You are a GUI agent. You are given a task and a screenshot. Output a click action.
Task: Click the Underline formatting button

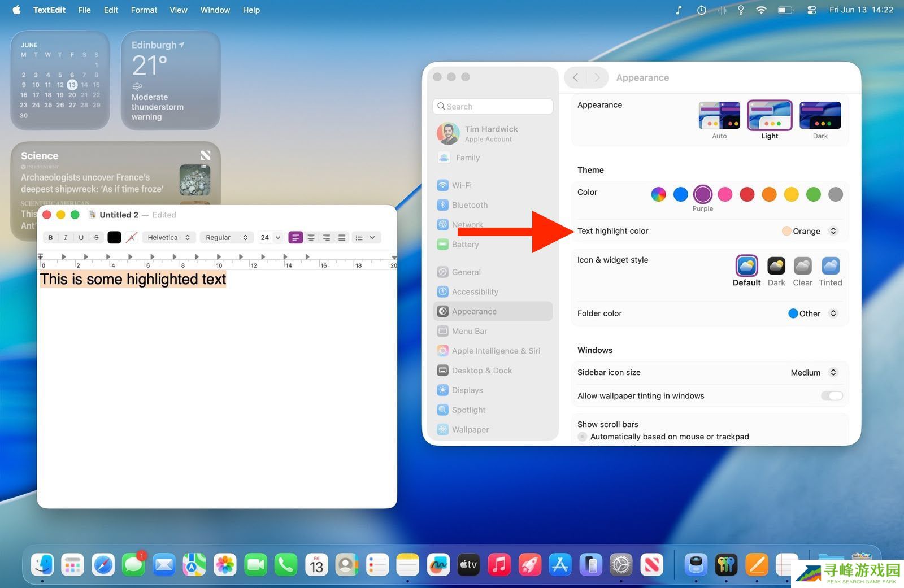[81, 238]
